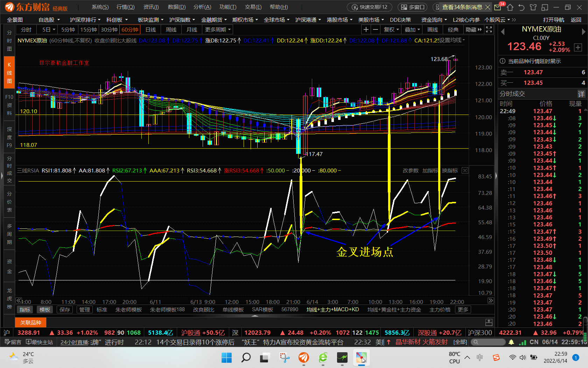Go to next symbol right arrow
The width and height of the screenshot is (588, 368).
(583, 32)
